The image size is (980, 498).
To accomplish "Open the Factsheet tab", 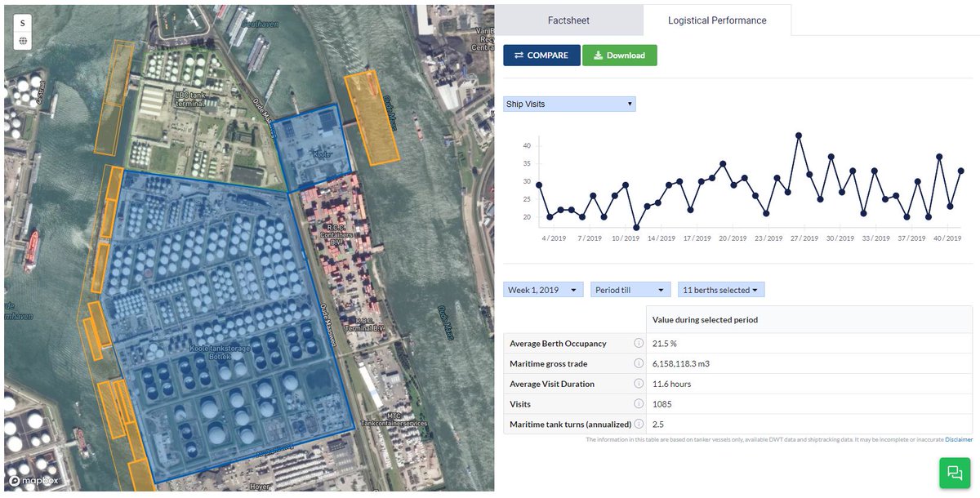I will pos(568,20).
